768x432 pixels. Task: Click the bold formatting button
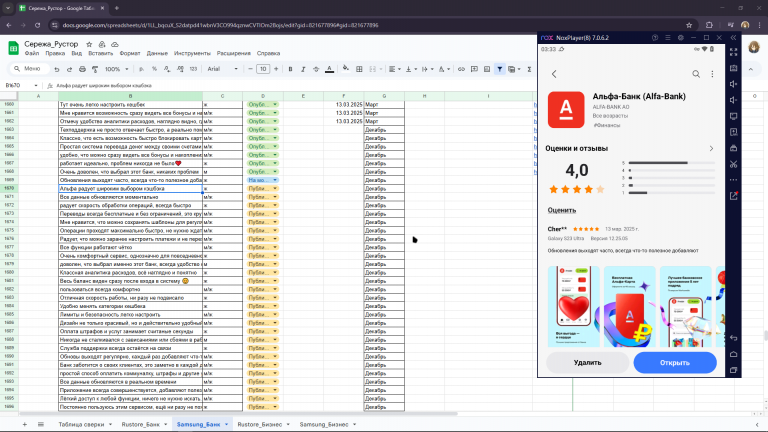click(x=289, y=69)
